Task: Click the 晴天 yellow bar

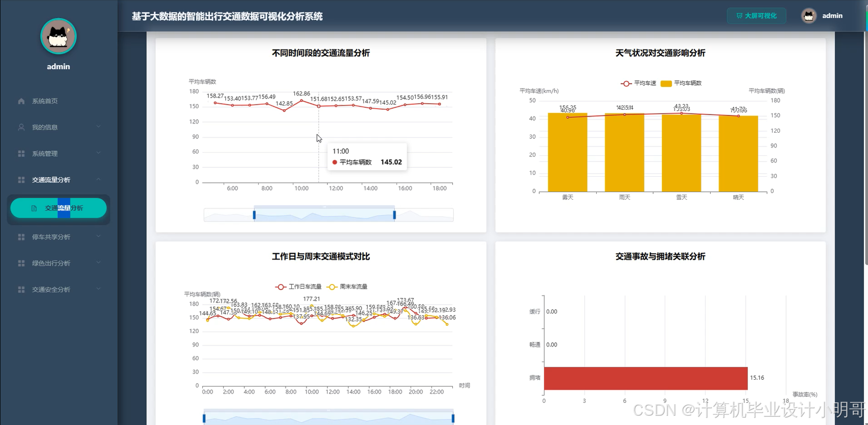Action: (x=738, y=154)
